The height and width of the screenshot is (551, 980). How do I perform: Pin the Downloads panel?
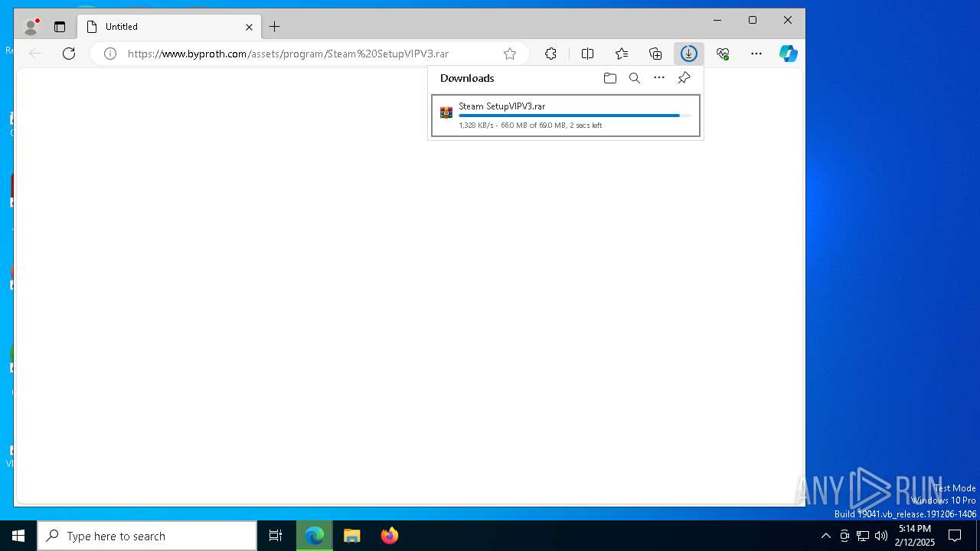684,78
